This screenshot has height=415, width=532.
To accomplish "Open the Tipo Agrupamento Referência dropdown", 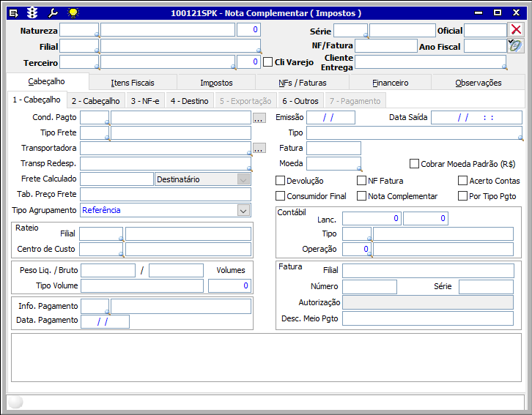I will 243,210.
